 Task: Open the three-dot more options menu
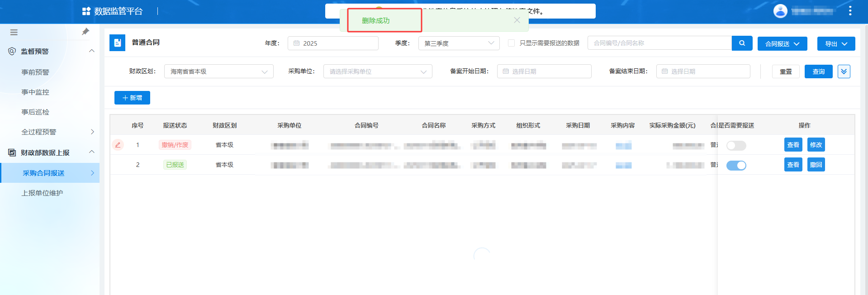[x=850, y=11]
